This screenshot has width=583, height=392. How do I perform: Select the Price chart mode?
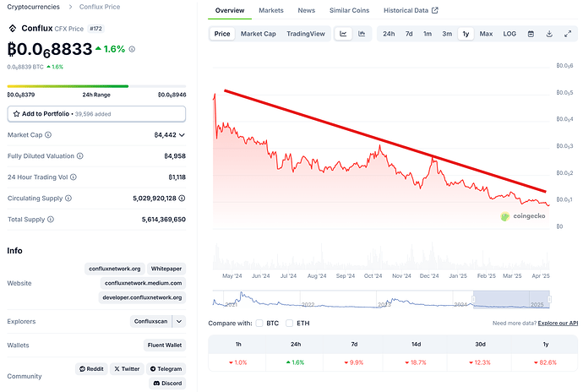click(222, 34)
